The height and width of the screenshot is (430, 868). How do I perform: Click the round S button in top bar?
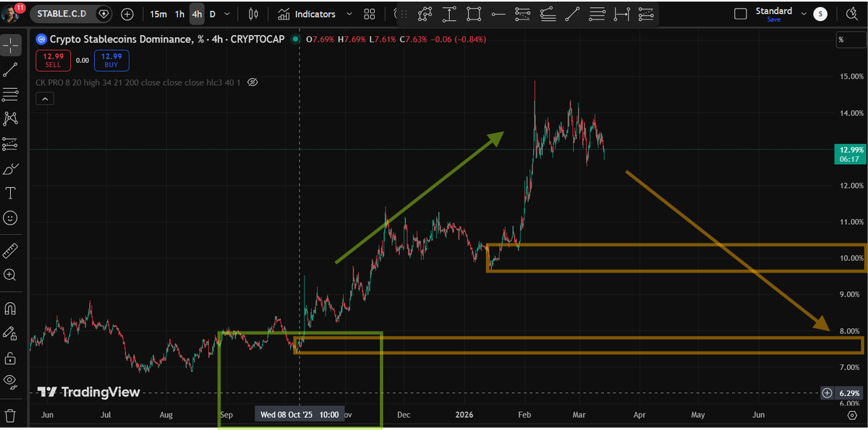click(820, 14)
